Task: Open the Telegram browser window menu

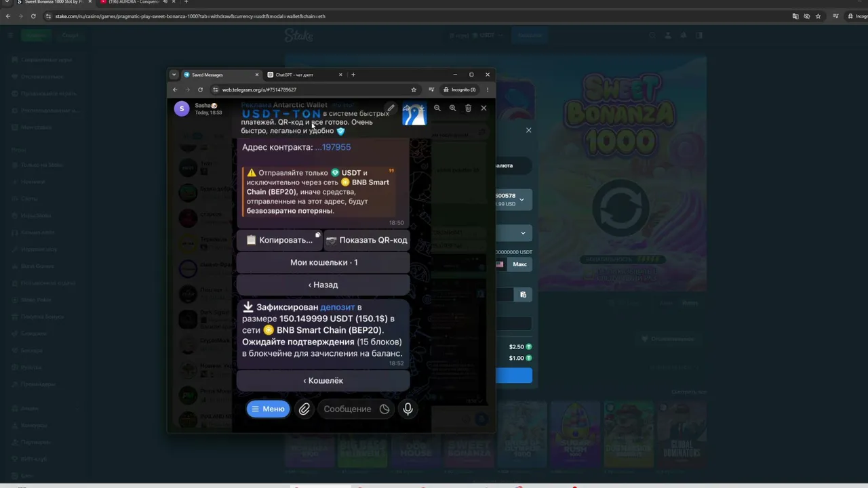Action: [x=487, y=89]
